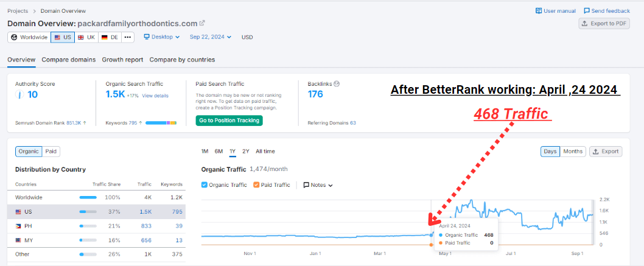Screen dimensions: 644x266
Task: Select the Worldwide database button
Action: (29, 37)
